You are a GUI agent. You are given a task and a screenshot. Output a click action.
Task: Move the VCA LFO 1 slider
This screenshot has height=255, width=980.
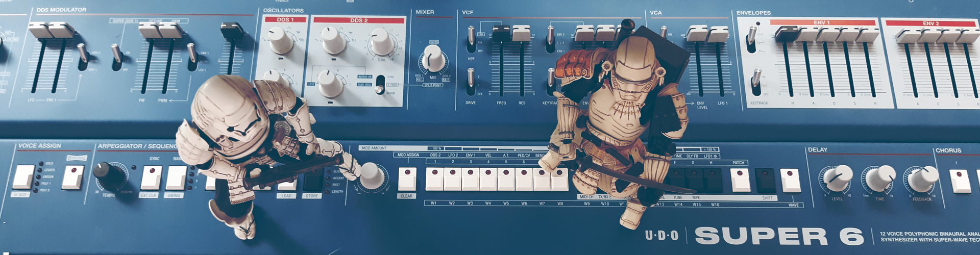click(718, 34)
